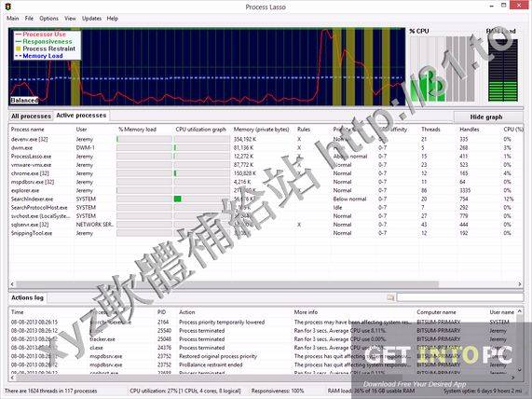This screenshot has width=532, height=399.
Task: Sort by Rules column header
Action: (304, 130)
